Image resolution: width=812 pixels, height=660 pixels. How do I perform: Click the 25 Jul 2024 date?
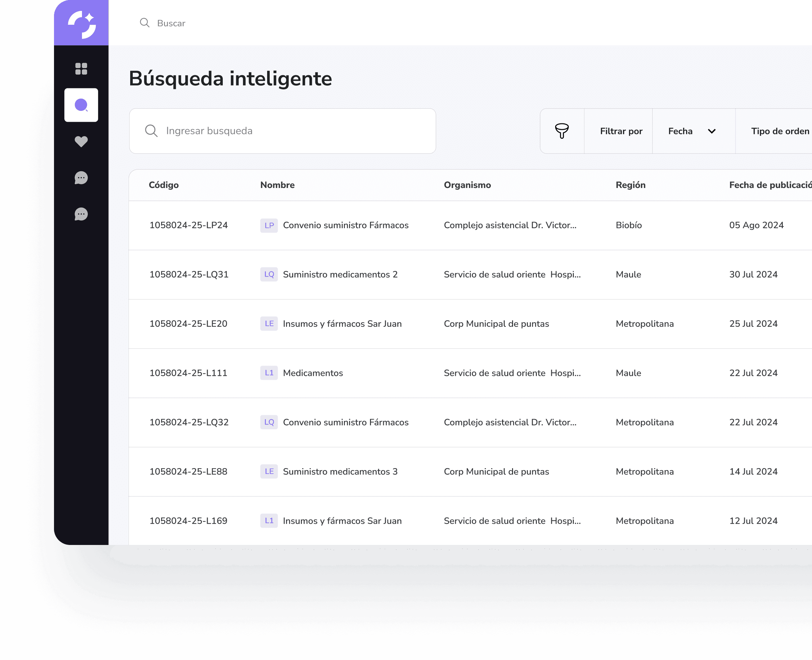(x=753, y=324)
